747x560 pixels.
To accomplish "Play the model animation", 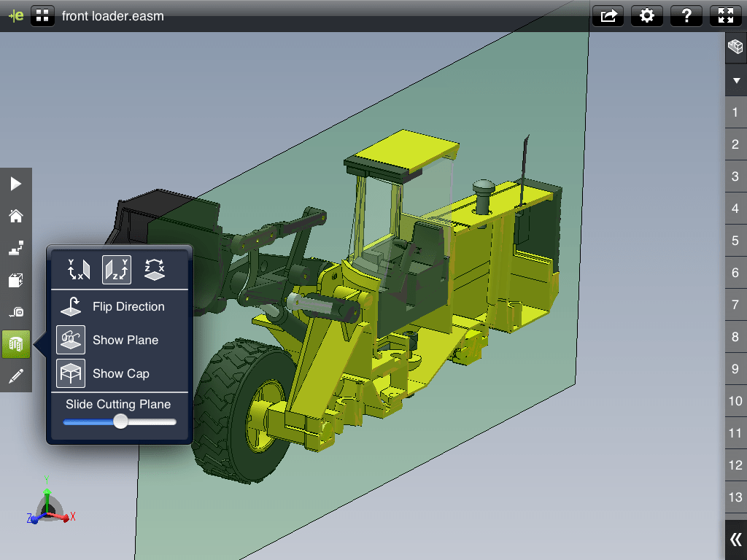I will 15,184.
